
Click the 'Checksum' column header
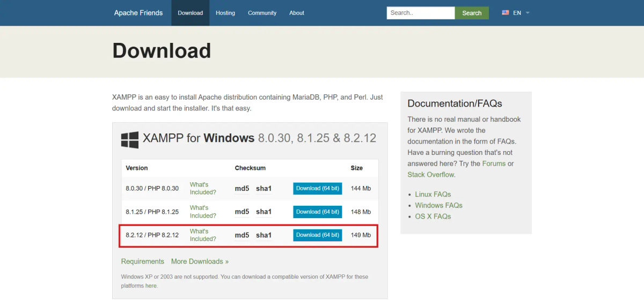[x=250, y=168]
